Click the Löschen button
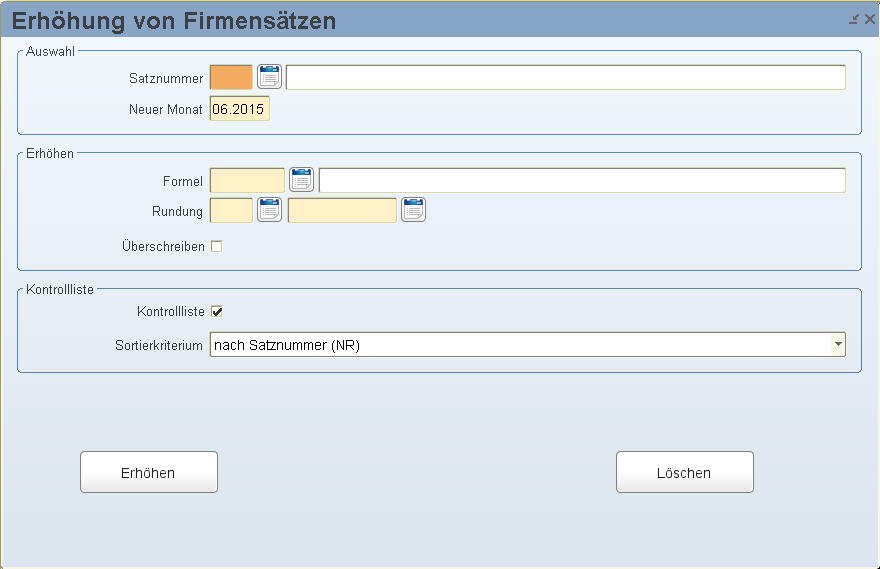The width and height of the screenshot is (880, 569). [685, 472]
